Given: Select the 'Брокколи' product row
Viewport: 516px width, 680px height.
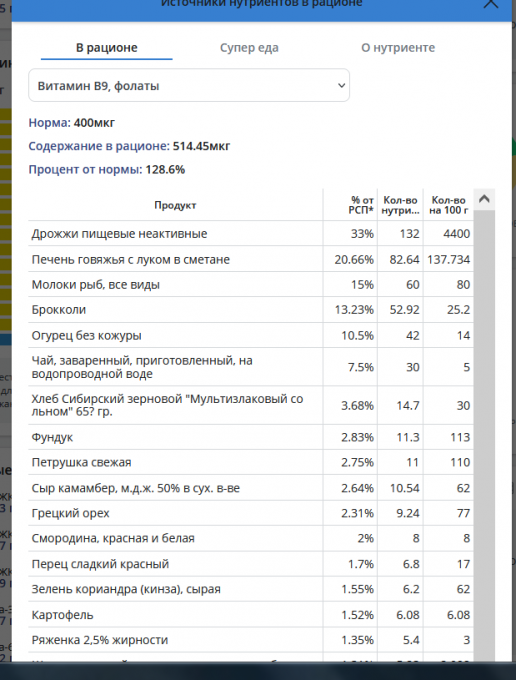Looking at the screenshot, I should [x=251, y=310].
